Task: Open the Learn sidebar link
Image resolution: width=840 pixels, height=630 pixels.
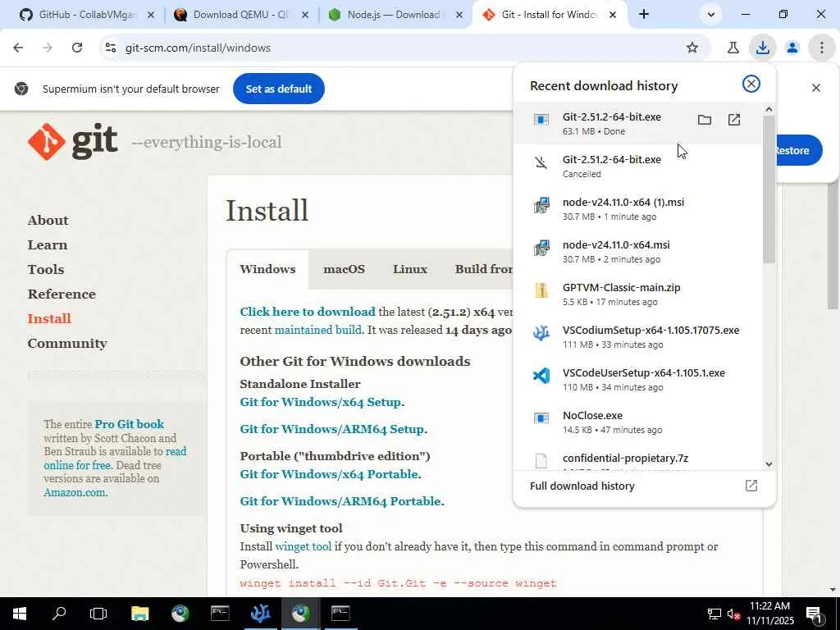Action: pyautogui.click(x=47, y=244)
